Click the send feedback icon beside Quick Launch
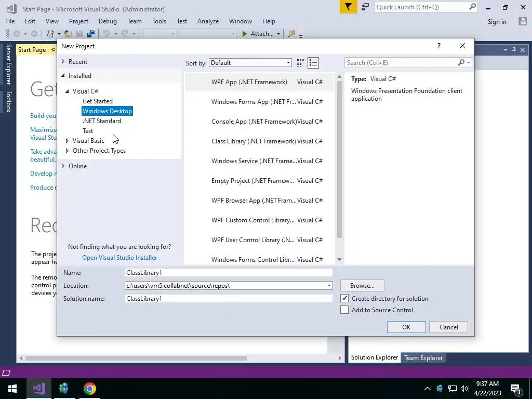The width and height of the screenshot is (532, 399). point(365,7)
